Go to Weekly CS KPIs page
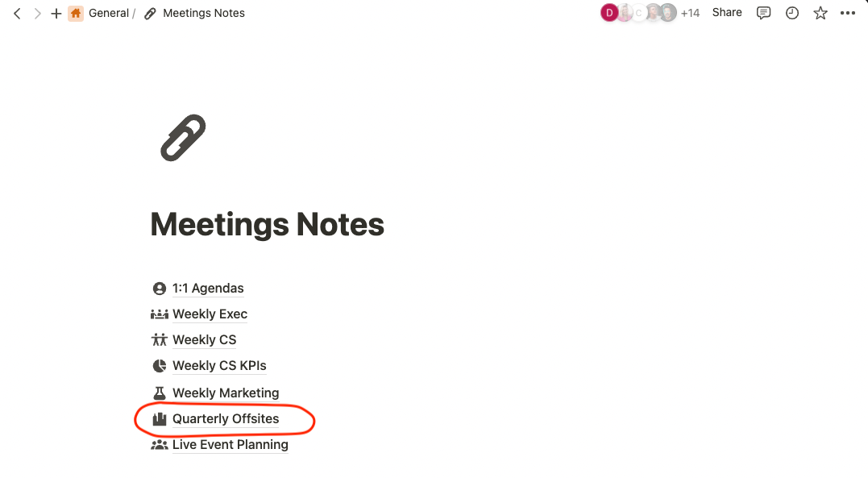This screenshot has width=868, height=478. [x=219, y=366]
